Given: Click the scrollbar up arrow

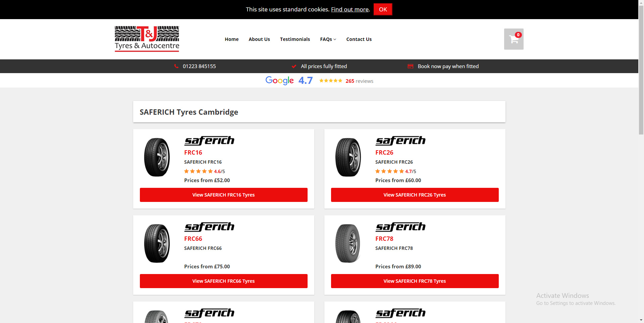Looking at the screenshot, I should click(x=641, y=2).
